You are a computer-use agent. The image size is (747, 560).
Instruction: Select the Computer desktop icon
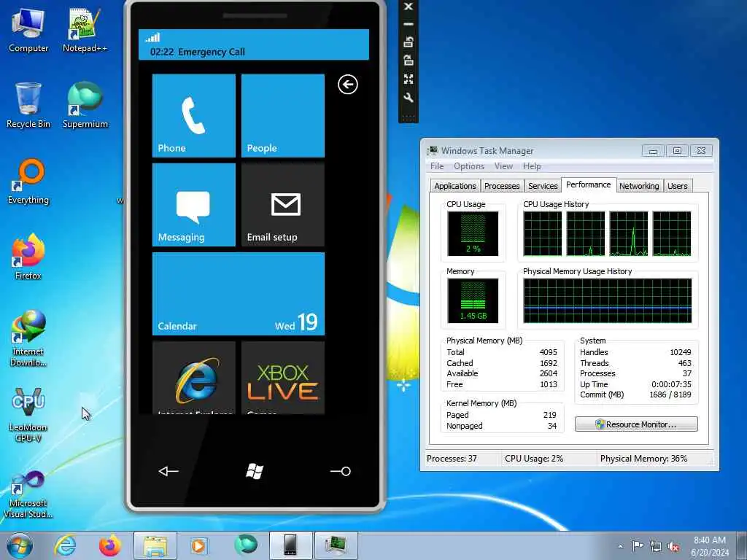click(28, 30)
